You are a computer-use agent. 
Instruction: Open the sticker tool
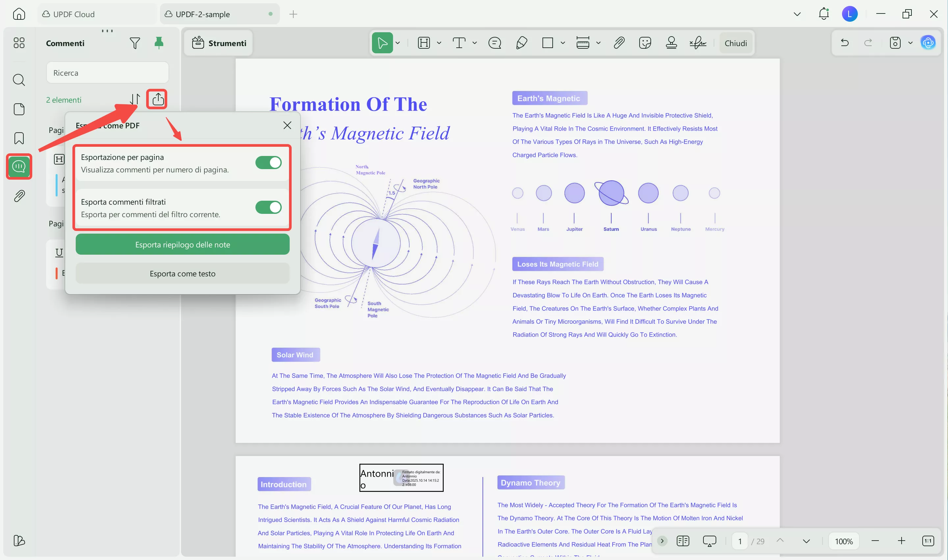pyautogui.click(x=645, y=43)
